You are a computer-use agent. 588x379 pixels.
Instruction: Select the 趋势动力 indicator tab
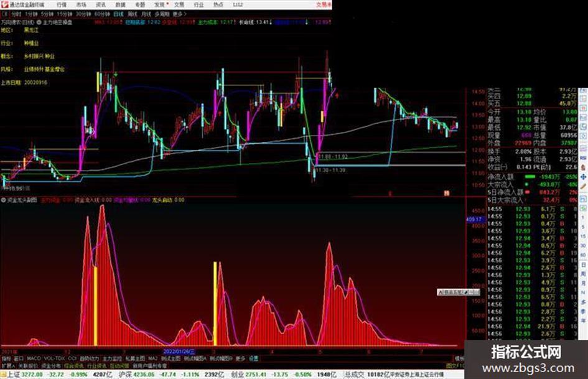(89, 358)
